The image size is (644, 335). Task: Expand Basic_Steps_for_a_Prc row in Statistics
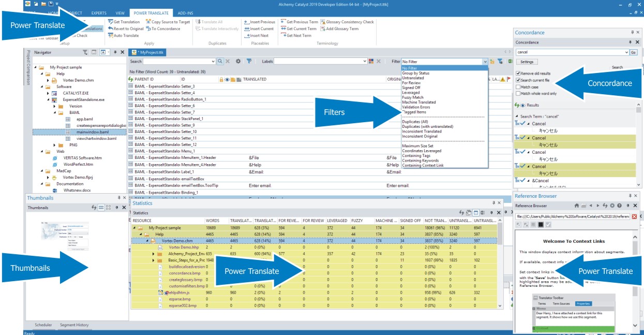pyautogui.click(x=153, y=260)
